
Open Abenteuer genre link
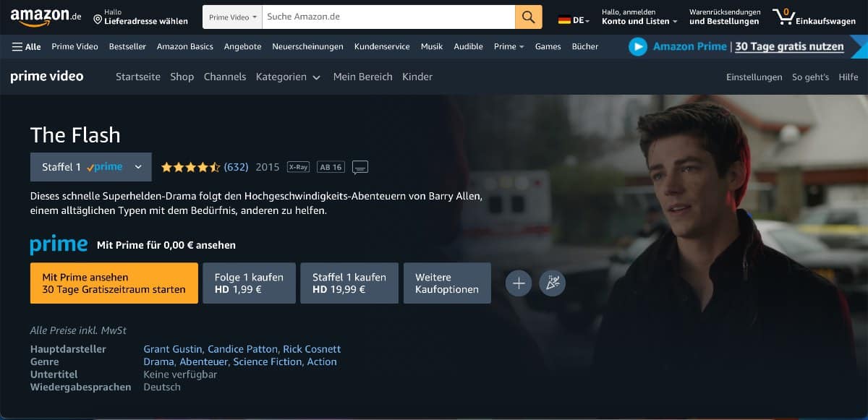point(203,362)
